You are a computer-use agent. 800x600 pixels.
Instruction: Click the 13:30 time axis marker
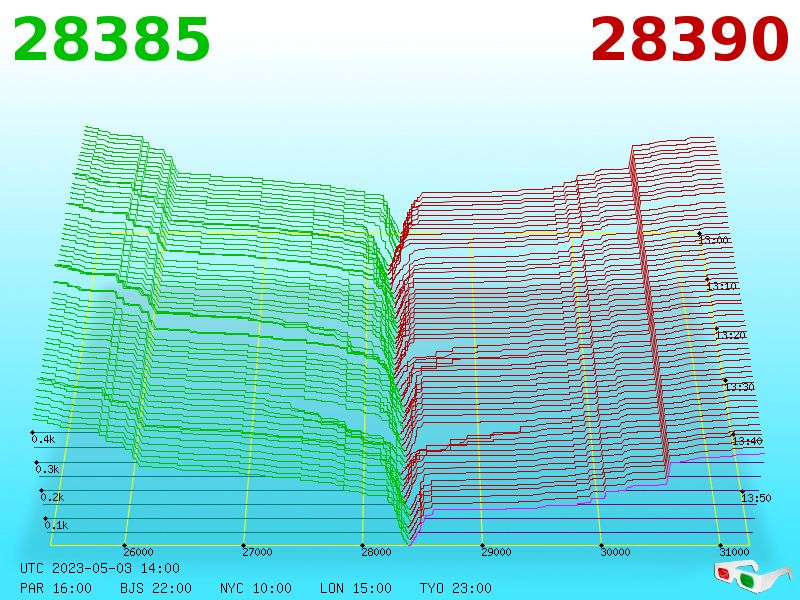[740, 387]
